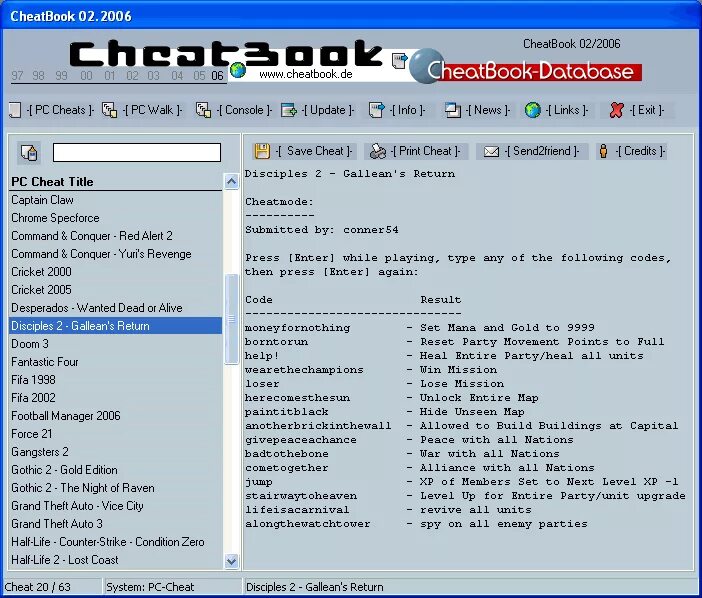Viewport: 702px width, 598px height.
Task: Select Fifa 2002 in the list
Action: tap(116, 397)
